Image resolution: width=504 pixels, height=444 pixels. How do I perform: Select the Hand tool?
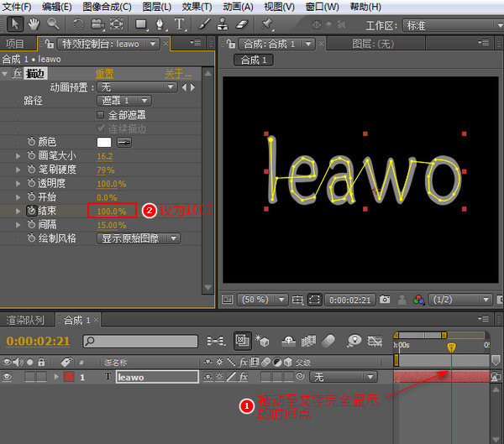(x=34, y=24)
